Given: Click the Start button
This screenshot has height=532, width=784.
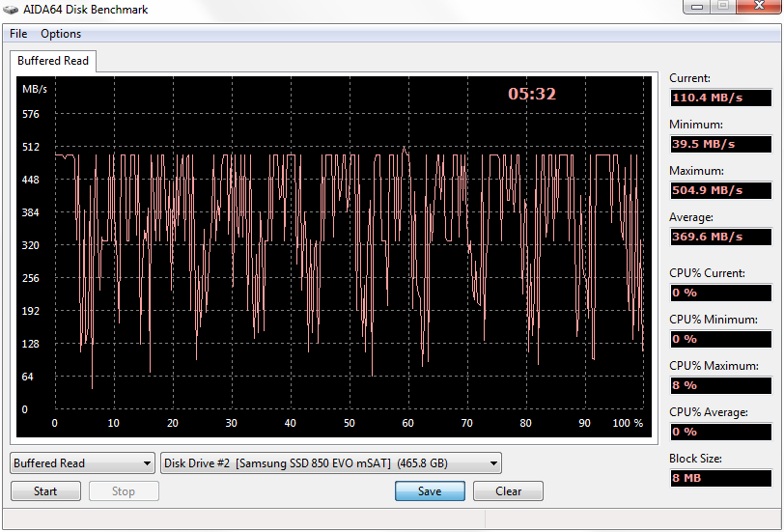Looking at the screenshot, I should [45, 491].
